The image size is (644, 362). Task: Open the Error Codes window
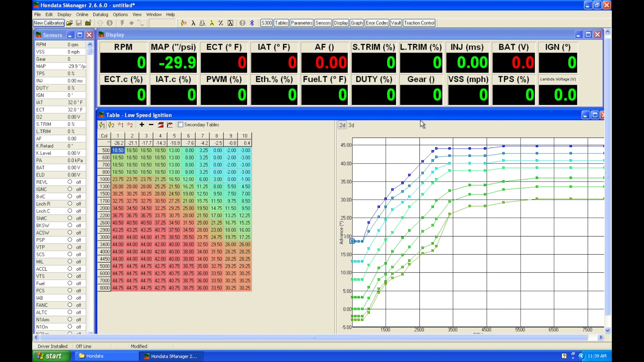coord(376,23)
